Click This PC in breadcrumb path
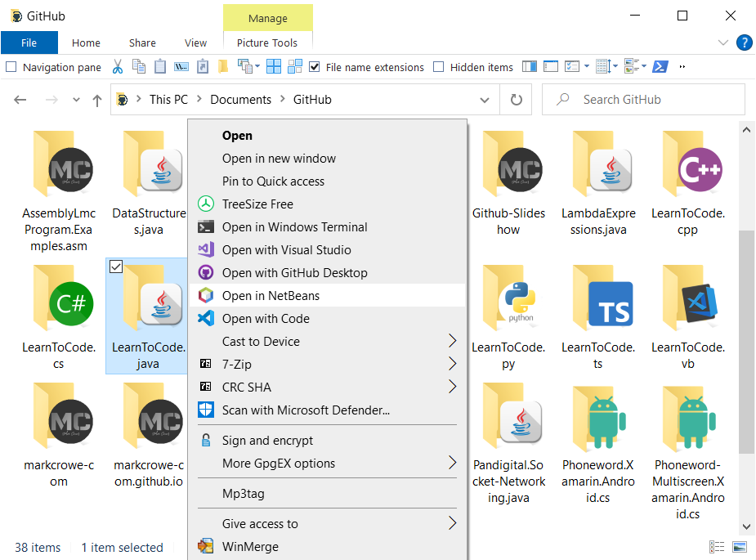The image size is (756, 560). point(168,100)
